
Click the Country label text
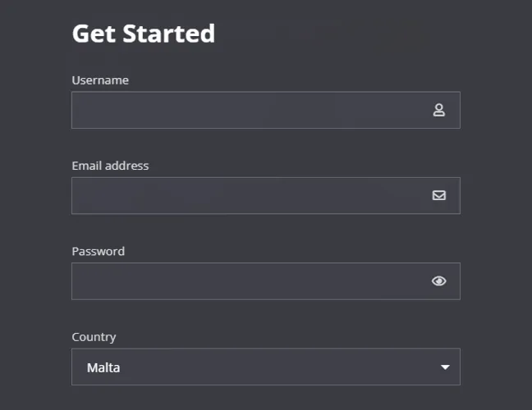94,337
